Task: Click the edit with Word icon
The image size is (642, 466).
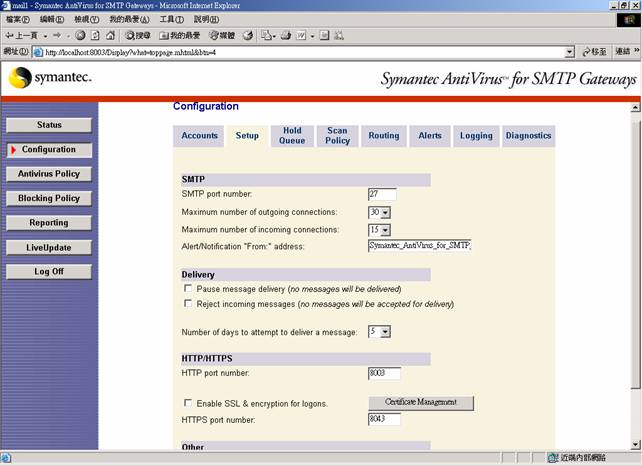Action: coord(301,36)
